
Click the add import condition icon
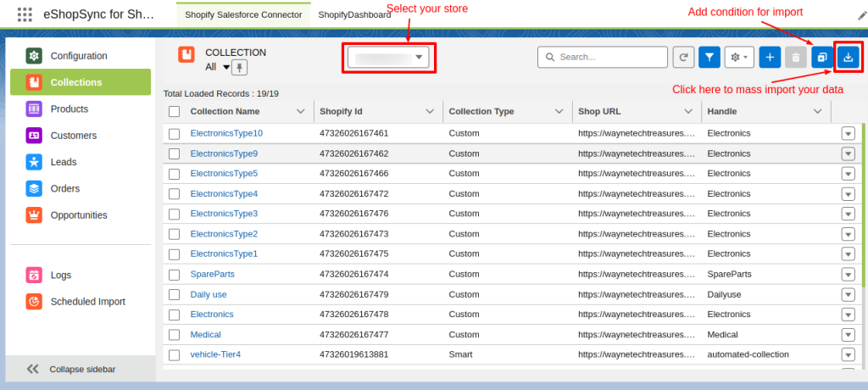822,57
